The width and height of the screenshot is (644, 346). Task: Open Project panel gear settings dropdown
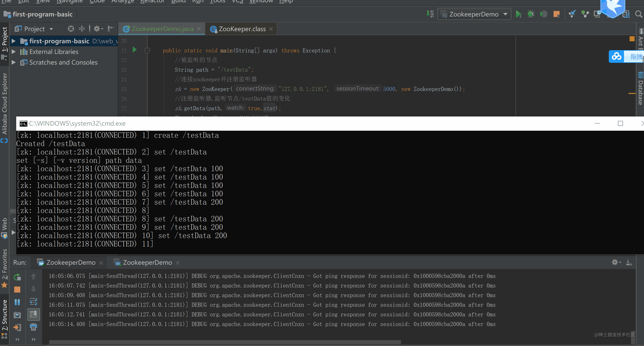click(98, 29)
